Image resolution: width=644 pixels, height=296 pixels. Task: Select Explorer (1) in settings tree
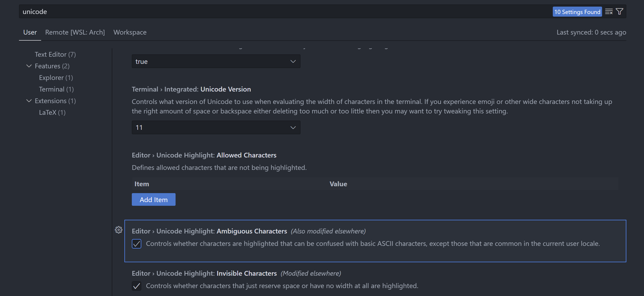coord(56,78)
